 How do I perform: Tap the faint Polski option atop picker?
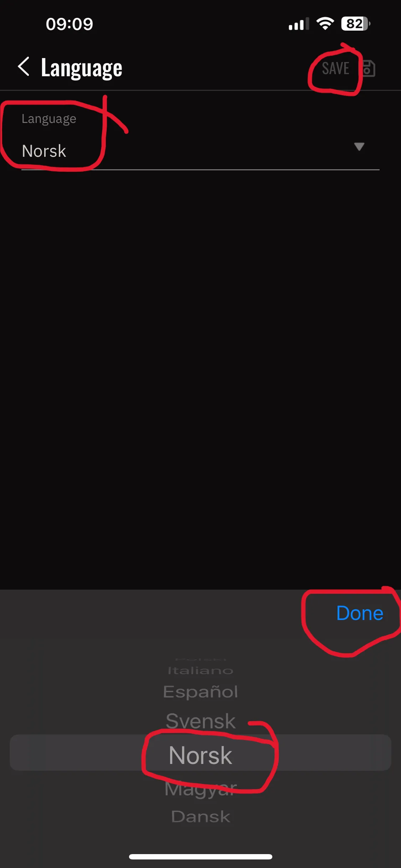click(201, 659)
